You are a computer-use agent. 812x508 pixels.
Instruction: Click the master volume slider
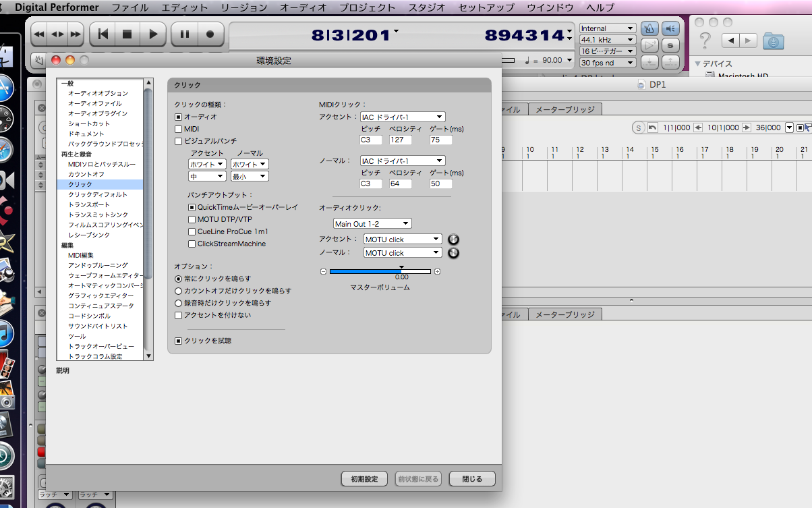[x=380, y=271]
